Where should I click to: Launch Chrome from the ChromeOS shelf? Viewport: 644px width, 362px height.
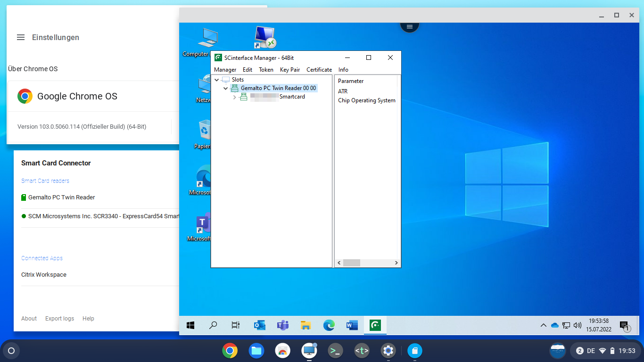pyautogui.click(x=230, y=351)
